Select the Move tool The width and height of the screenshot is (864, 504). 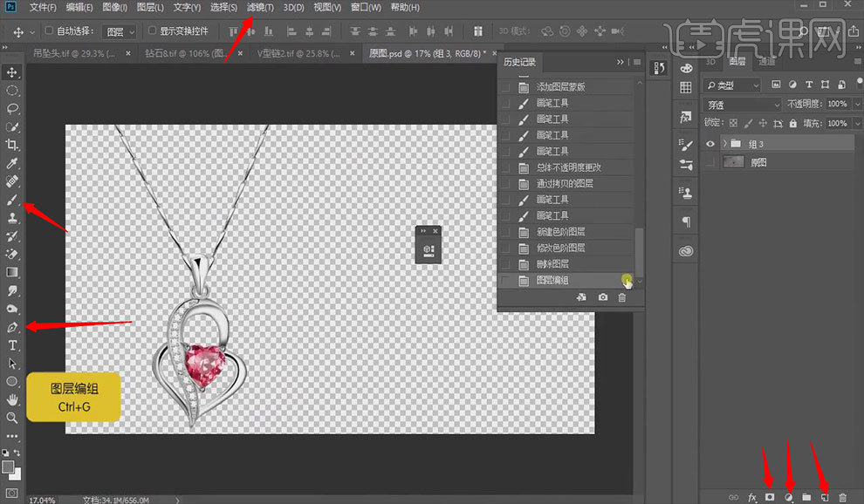[x=11, y=72]
